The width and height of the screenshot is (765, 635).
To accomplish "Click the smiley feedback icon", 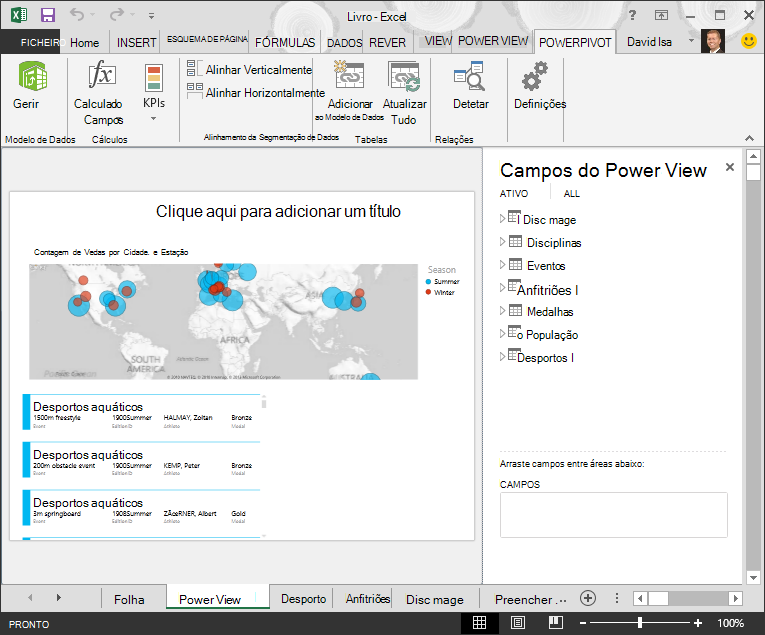I will pos(749,41).
